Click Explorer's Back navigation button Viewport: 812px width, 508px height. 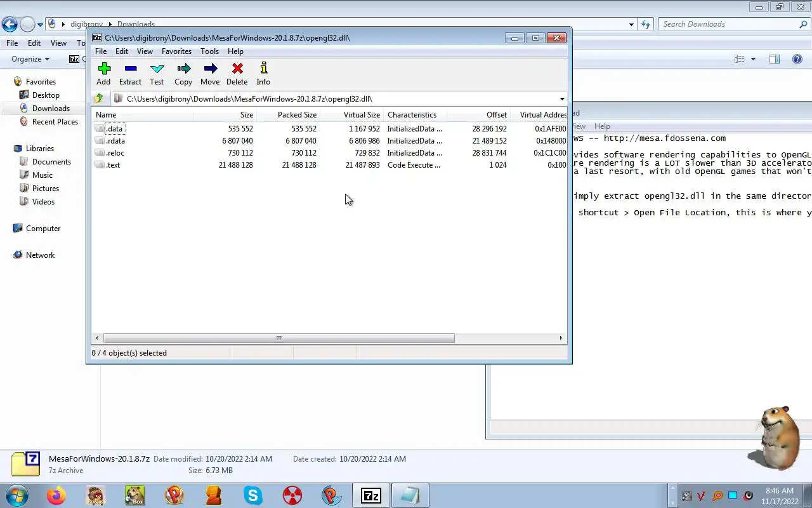pos(10,25)
